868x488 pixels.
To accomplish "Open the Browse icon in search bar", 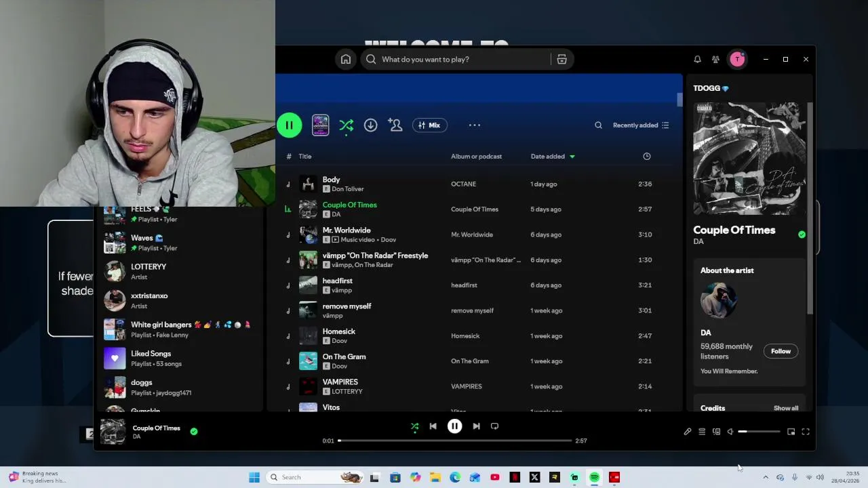I will (561, 60).
